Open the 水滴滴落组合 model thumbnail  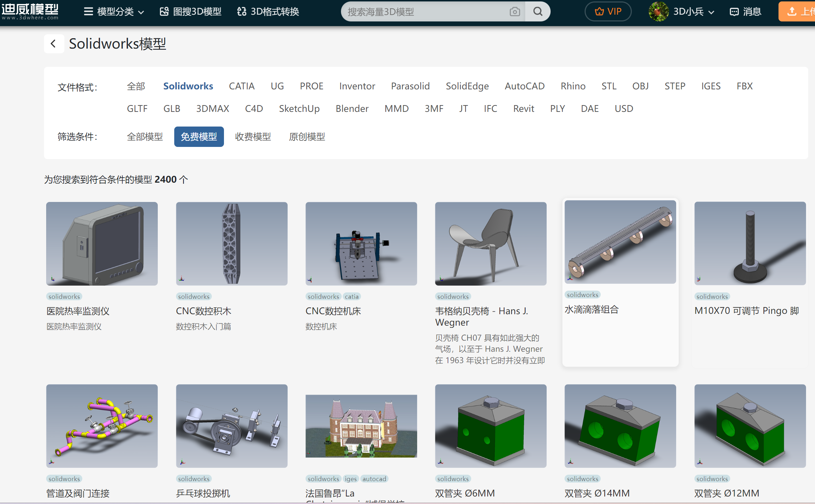pos(620,242)
